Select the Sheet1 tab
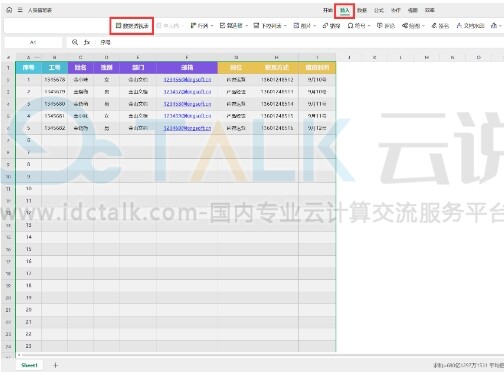This screenshot has height=375, width=504. pos(29,365)
